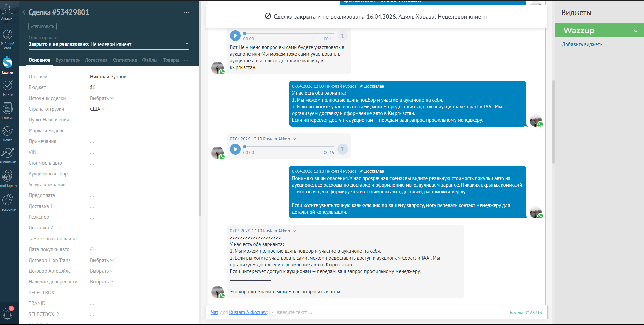Open Почта mail section in sidebar
Image resolution: width=644 pixels, height=325 pixels.
(x=7, y=134)
